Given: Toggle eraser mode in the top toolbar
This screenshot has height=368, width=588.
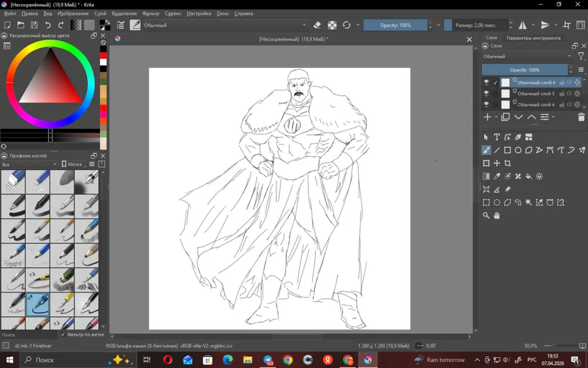Looking at the screenshot, I should point(318,25).
